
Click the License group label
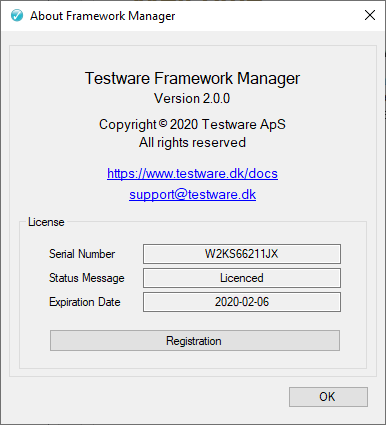coord(46,222)
